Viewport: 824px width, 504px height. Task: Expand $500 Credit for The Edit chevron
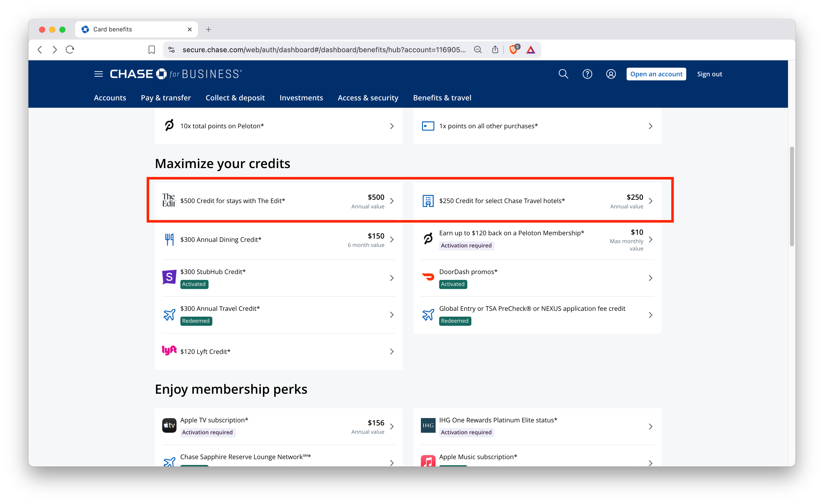click(x=392, y=201)
